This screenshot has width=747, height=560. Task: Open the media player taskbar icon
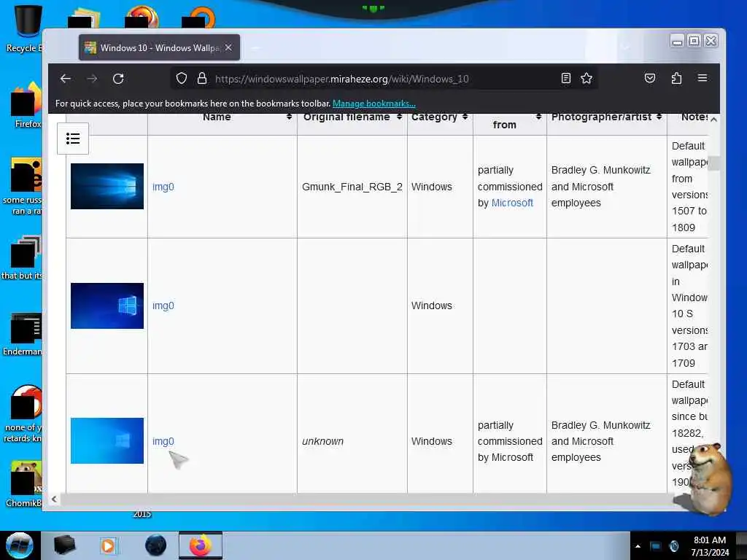pos(108,545)
